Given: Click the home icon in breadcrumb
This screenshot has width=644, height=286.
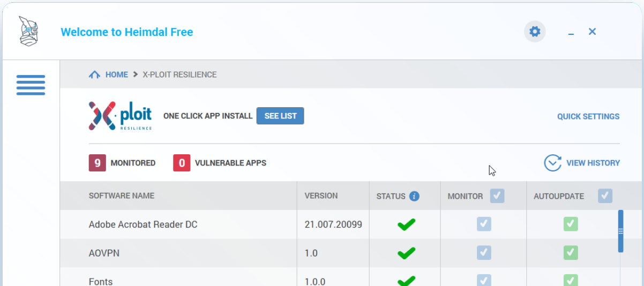Looking at the screenshot, I should (94, 74).
